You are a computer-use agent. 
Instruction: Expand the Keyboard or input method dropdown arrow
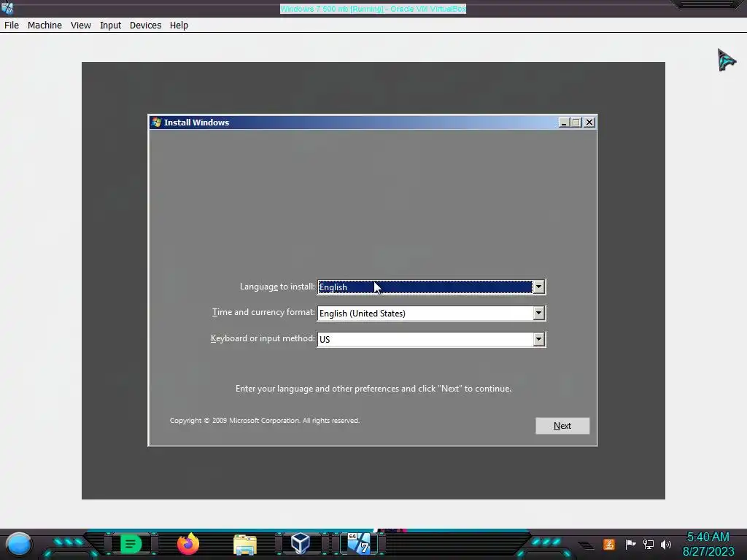coord(538,339)
